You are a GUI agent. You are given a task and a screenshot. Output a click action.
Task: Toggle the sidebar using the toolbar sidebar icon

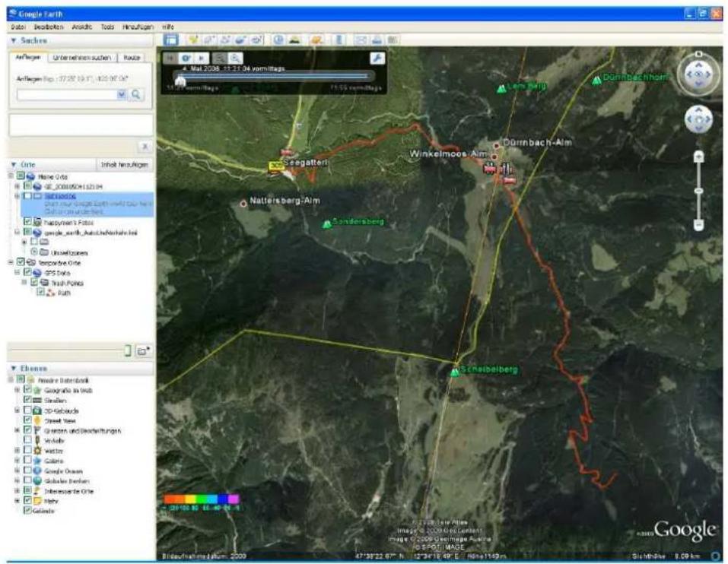point(171,40)
